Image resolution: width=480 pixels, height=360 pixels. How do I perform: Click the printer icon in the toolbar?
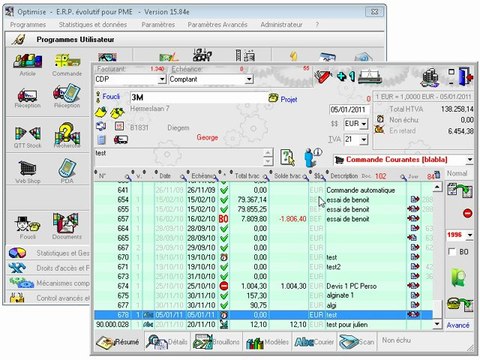pos(370,77)
